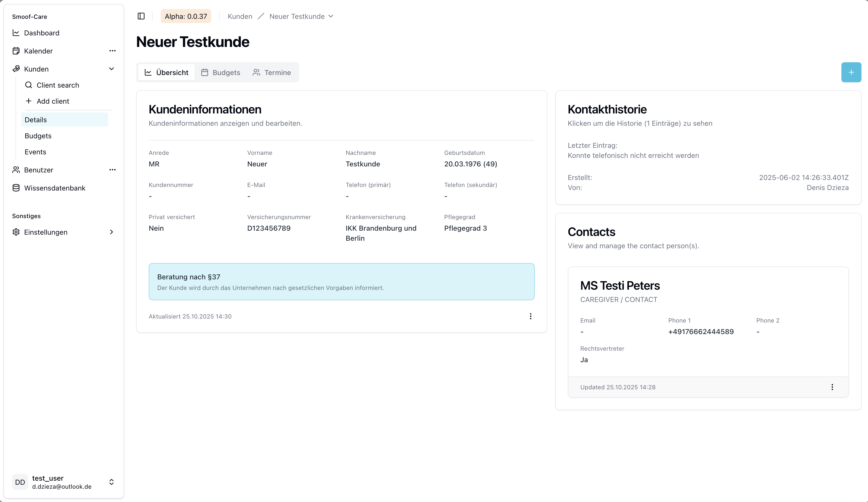Screen dimensions: 868x502
Task: Click the MS Testi Peters contact card heading
Action: (x=620, y=285)
